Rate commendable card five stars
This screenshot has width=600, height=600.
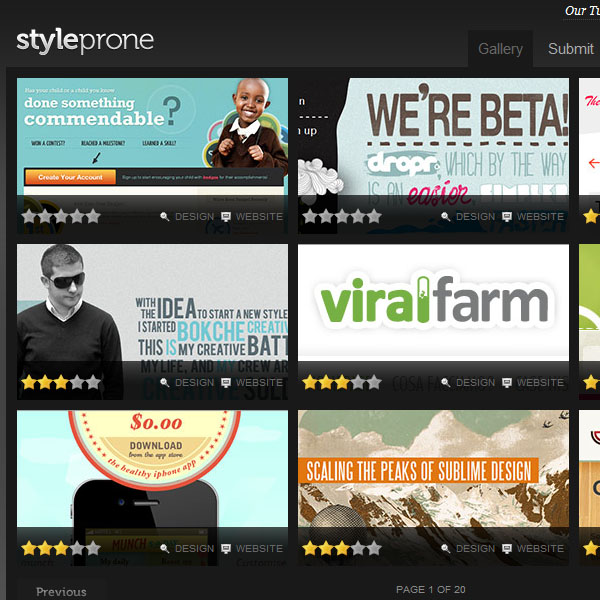tap(93, 216)
